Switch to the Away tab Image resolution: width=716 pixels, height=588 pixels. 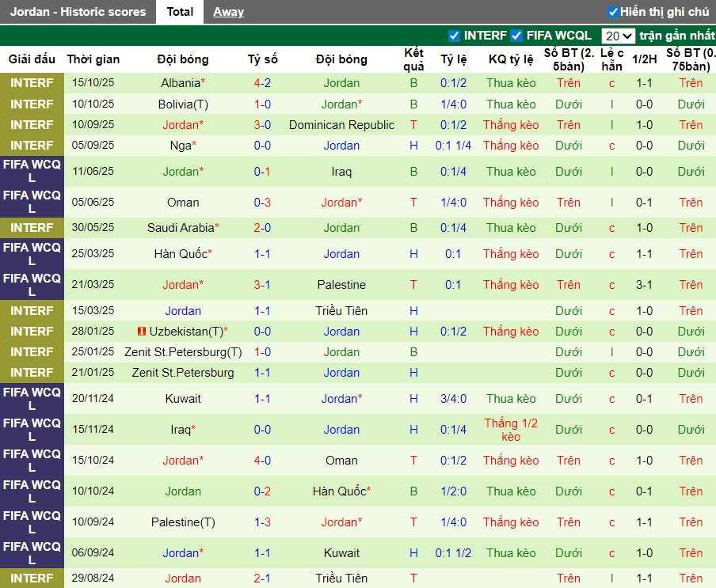pyautogui.click(x=228, y=12)
